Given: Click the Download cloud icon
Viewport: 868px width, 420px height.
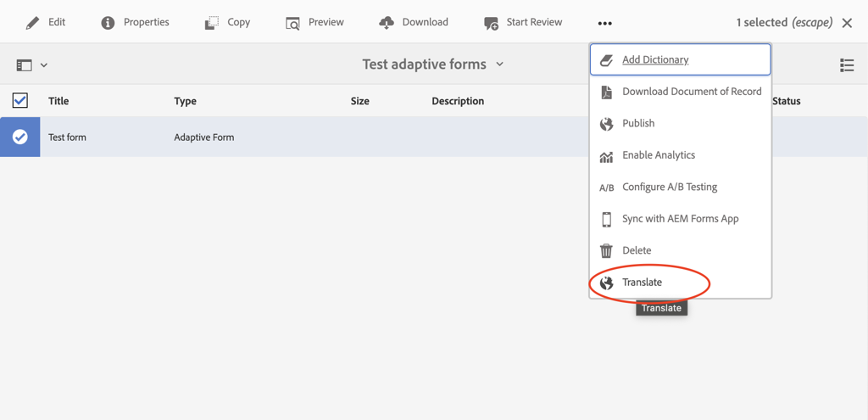Looking at the screenshot, I should tap(387, 23).
